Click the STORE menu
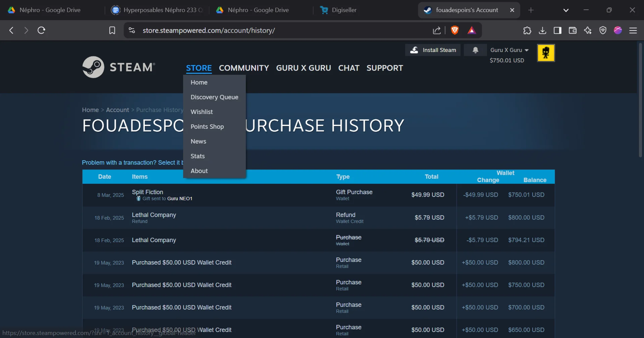Image resolution: width=644 pixels, height=338 pixels. 199,68
